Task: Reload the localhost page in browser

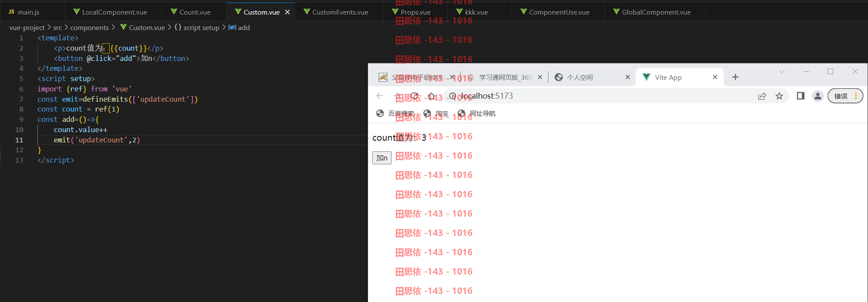Action: [414, 96]
